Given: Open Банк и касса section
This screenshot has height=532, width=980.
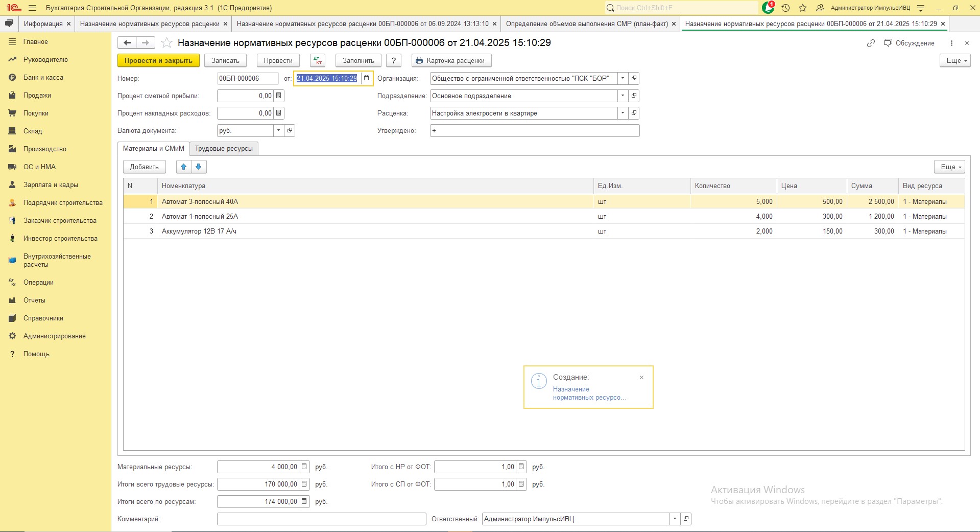Looking at the screenshot, I should tap(43, 78).
